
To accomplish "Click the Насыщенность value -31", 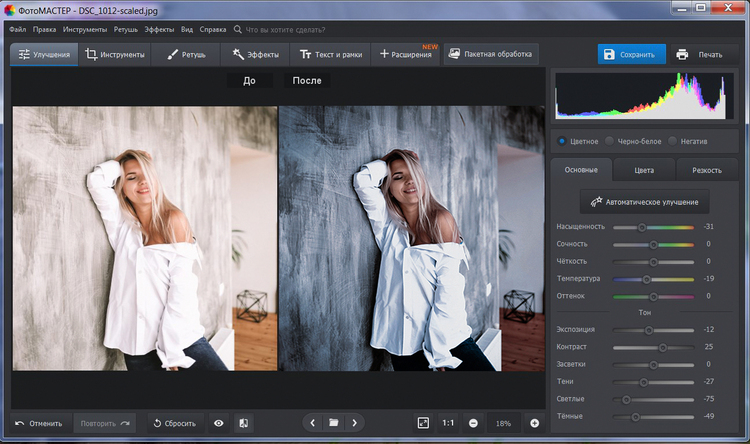I will [x=708, y=227].
